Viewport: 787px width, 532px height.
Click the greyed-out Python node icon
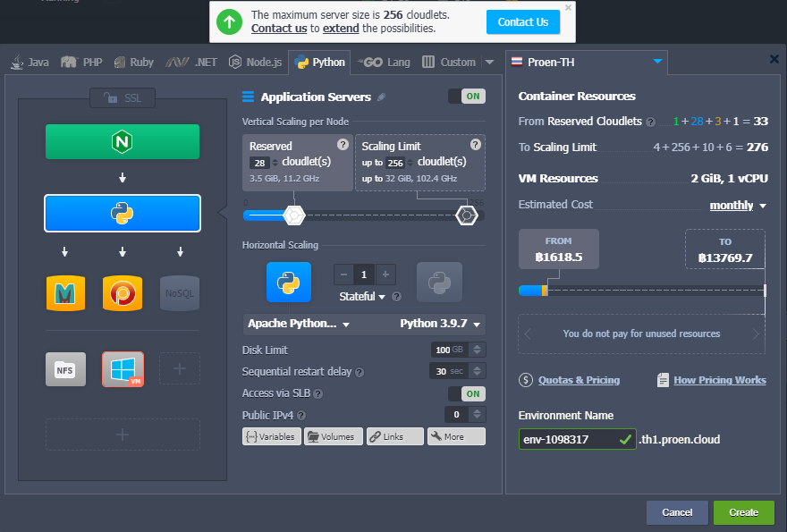[x=439, y=282]
